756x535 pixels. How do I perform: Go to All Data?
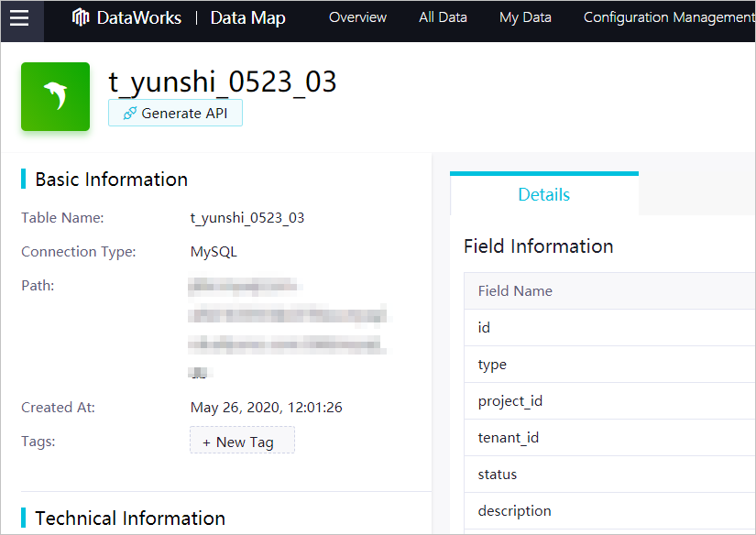pyautogui.click(x=443, y=17)
